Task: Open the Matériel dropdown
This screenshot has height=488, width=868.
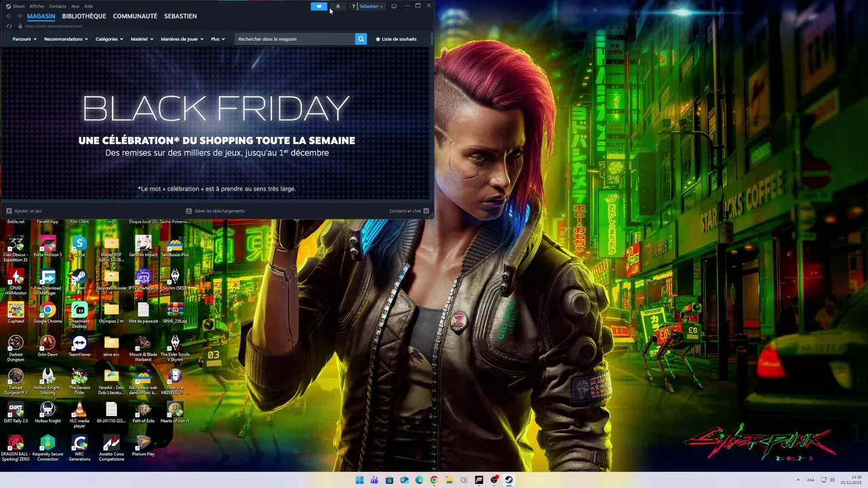Action: tap(142, 39)
